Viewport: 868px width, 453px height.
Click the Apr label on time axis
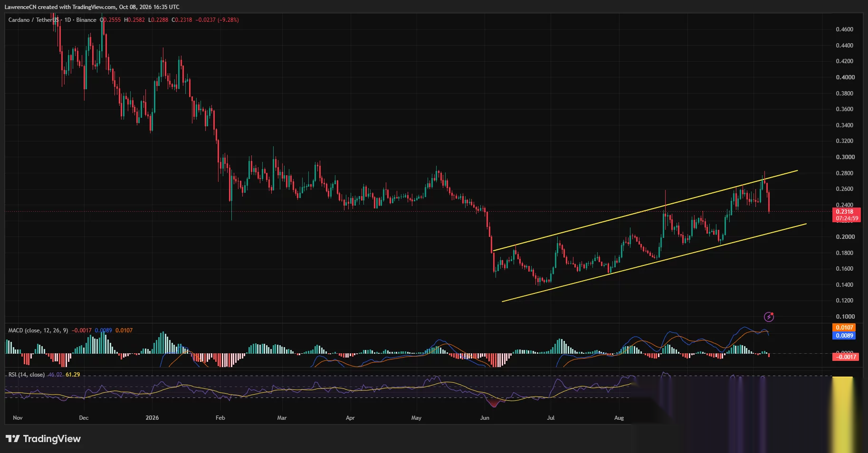tap(350, 418)
